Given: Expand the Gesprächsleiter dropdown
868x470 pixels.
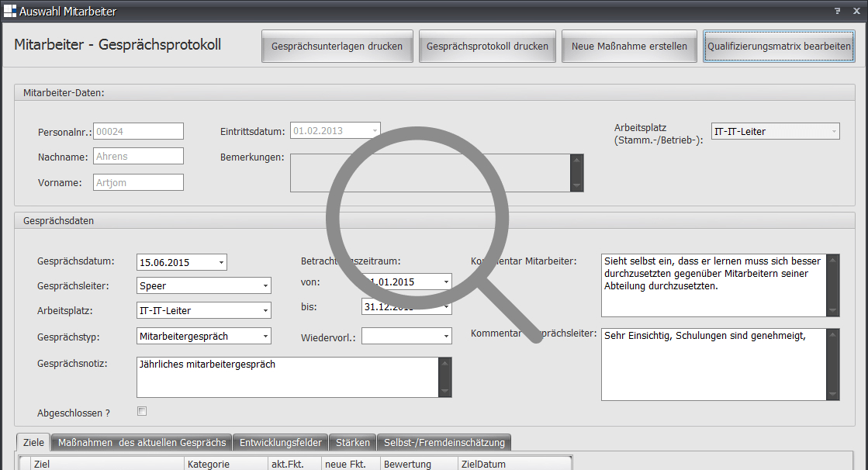Looking at the screenshot, I should pyautogui.click(x=265, y=285).
